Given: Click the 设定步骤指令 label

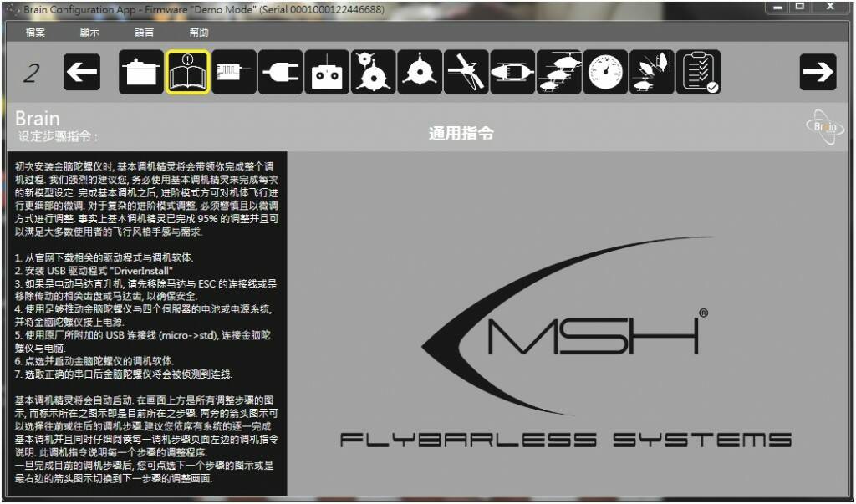Looking at the screenshot, I should point(58,136).
